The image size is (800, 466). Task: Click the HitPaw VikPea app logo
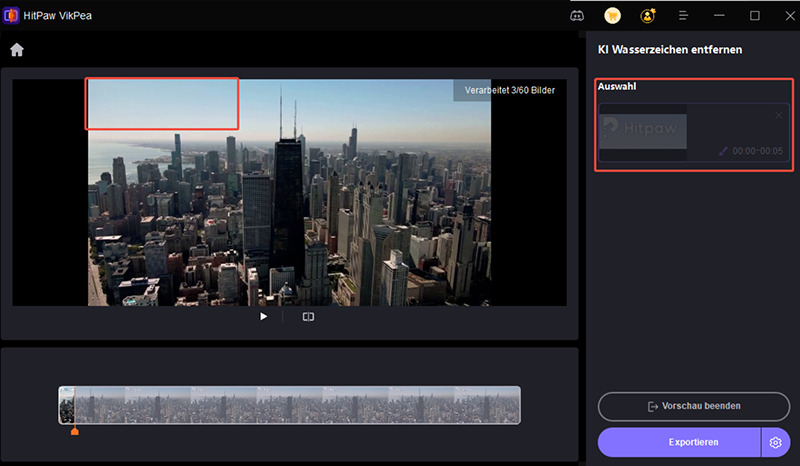(x=11, y=15)
